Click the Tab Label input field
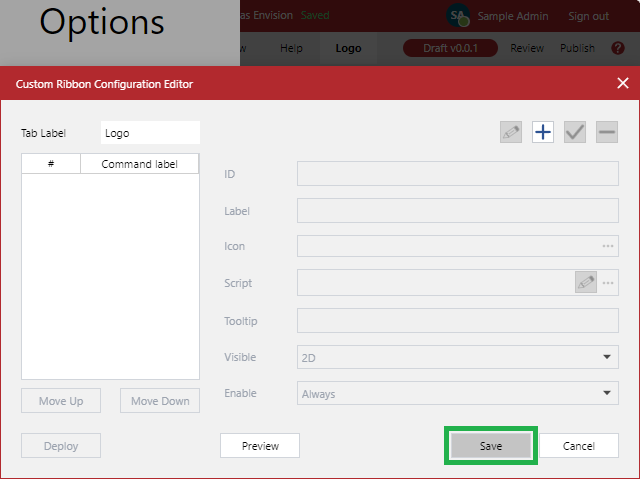Viewport: 640px width, 479px height. tap(150, 133)
